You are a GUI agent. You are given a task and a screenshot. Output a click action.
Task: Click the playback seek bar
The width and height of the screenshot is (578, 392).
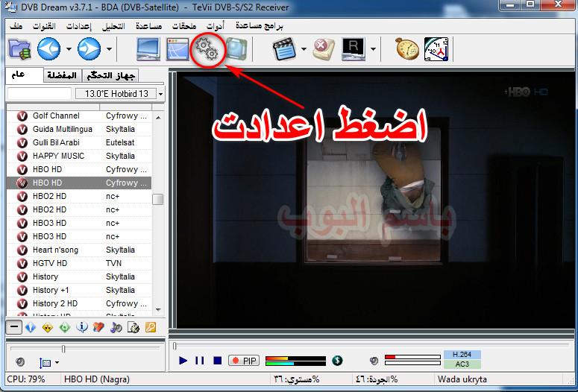(x=371, y=346)
